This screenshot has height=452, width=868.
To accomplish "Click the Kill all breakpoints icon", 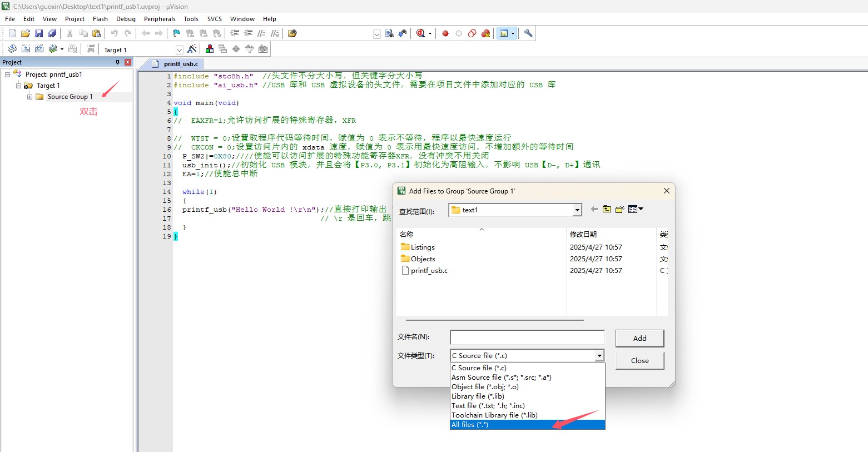I will [x=485, y=33].
